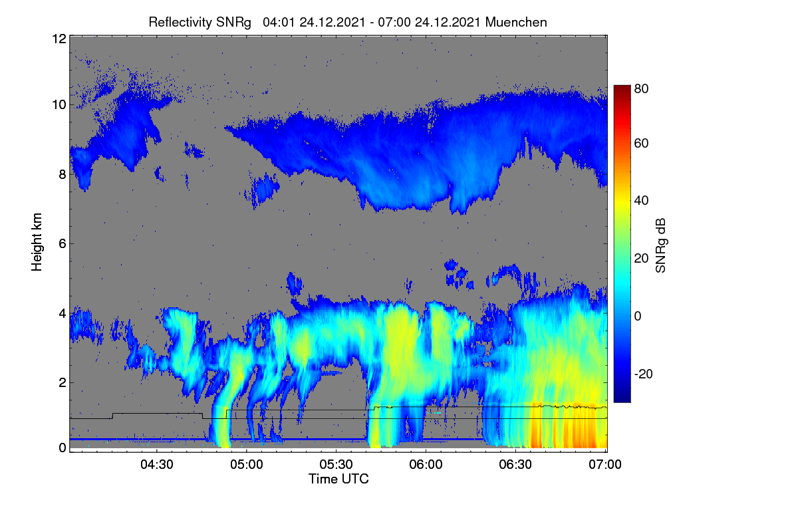Click the 05:30 time axis label
The height and width of the screenshot is (532, 798).
click(x=336, y=465)
